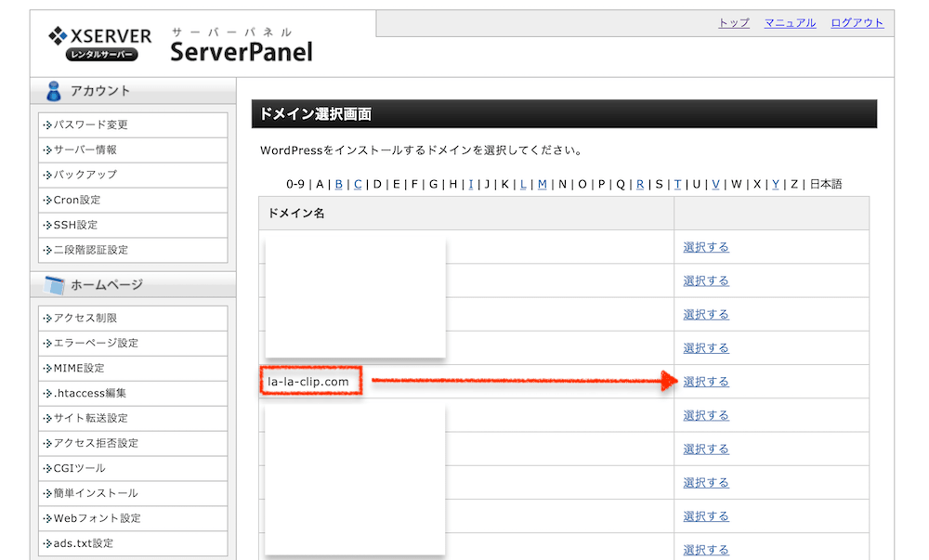929x560 pixels.
Task: Filter domains by letter R
Action: coord(640,184)
